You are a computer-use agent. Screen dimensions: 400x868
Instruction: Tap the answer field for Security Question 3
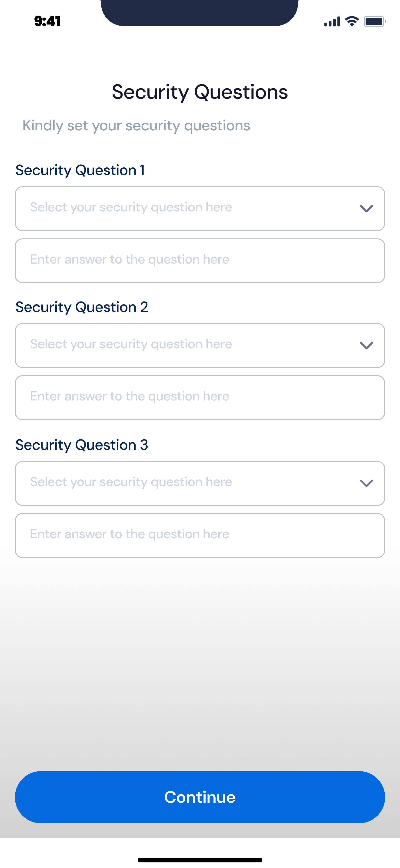pos(200,536)
